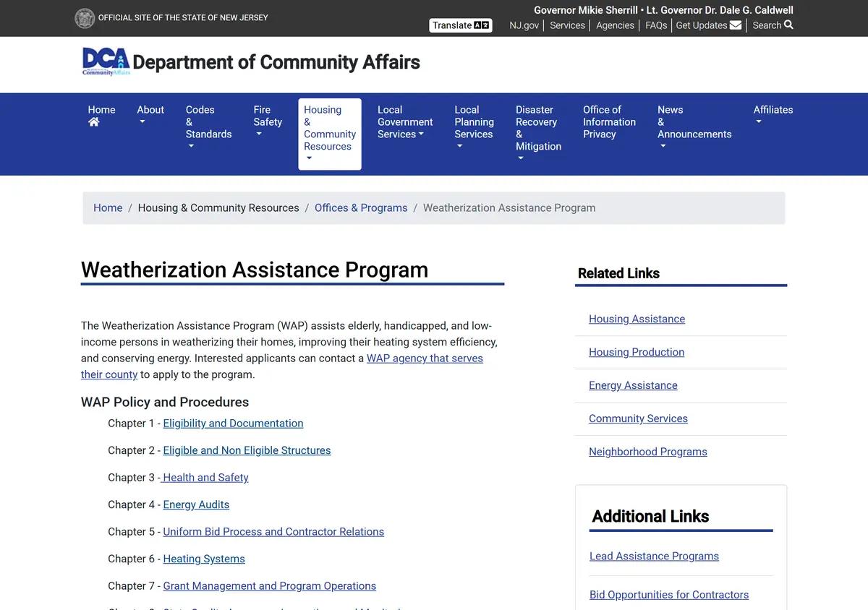The image size is (868, 610).
Task: Open Housing Assistance related link
Action: (x=637, y=319)
